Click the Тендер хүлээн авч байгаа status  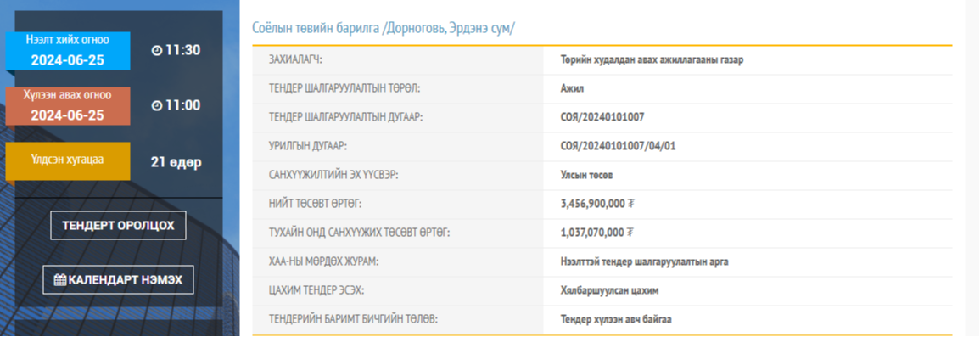click(x=616, y=319)
